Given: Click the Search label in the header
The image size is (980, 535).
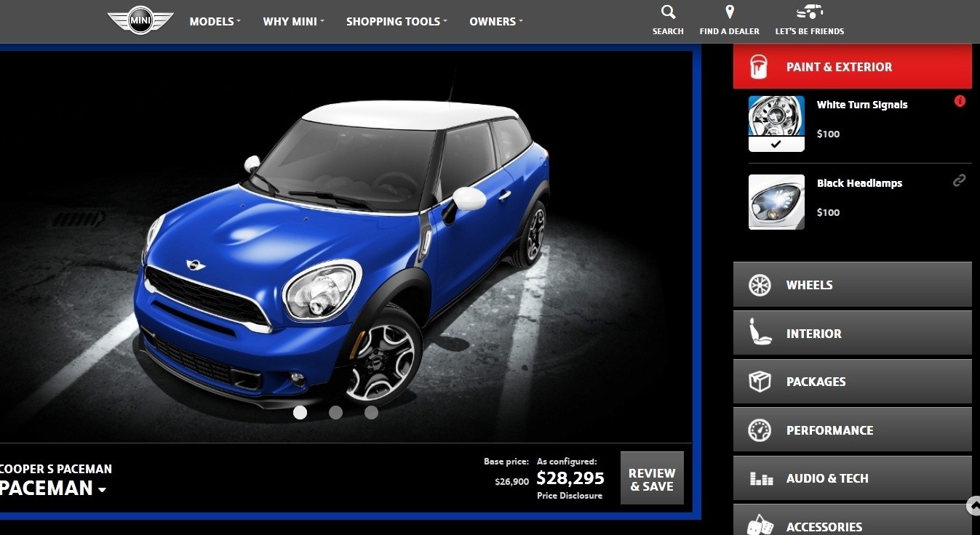Looking at the screenshot, I should [x=668, y=31].
